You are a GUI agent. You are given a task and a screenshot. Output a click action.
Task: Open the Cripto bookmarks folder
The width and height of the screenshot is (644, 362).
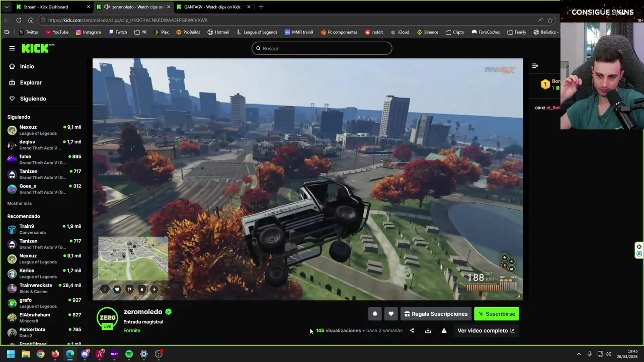[455, 32]
